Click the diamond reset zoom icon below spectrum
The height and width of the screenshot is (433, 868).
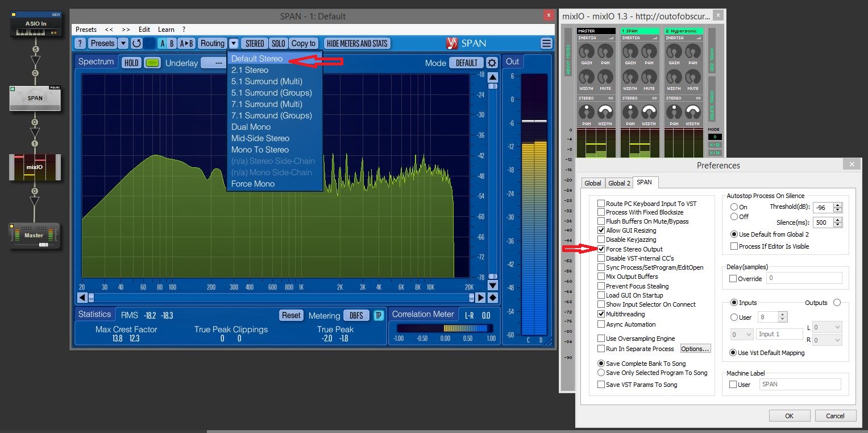tap(492, 298)
